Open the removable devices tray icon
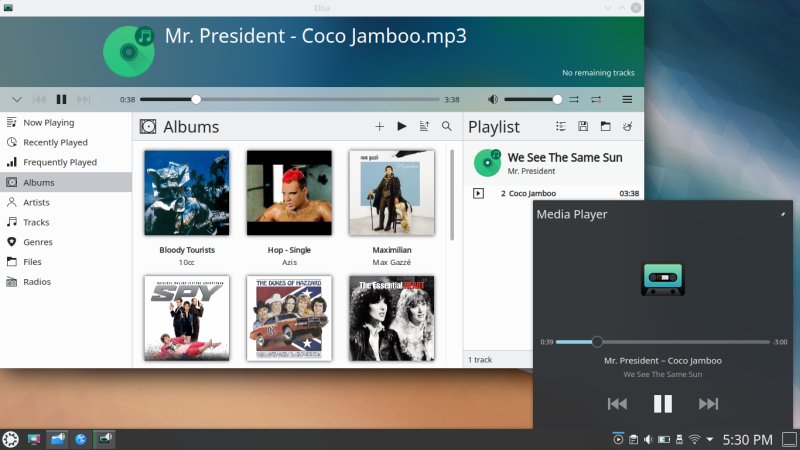This screenshot has width=800, height=450. tap(679, 439)
